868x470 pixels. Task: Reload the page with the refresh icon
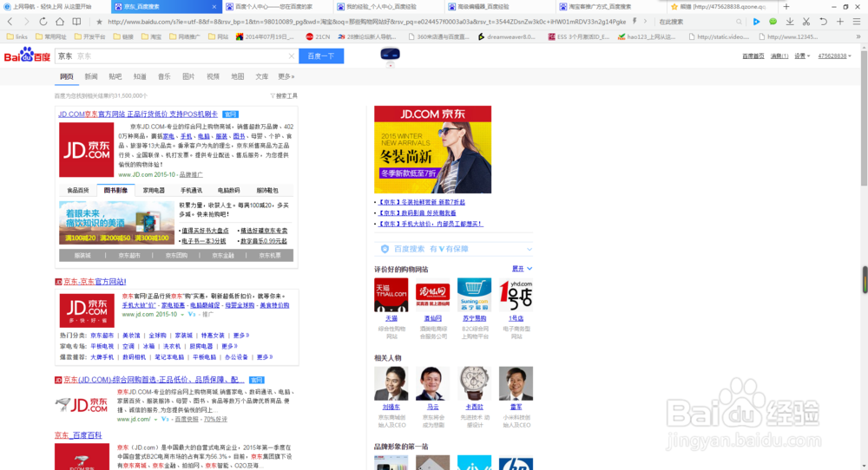[x=43, y=22]
